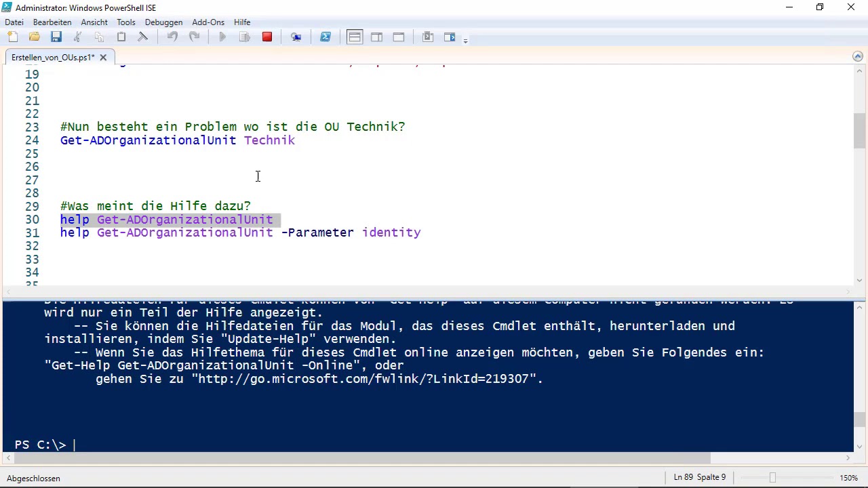Collapse script pane chevron
This screenshot has width=868, height=488.
click(x=858, y=57)
